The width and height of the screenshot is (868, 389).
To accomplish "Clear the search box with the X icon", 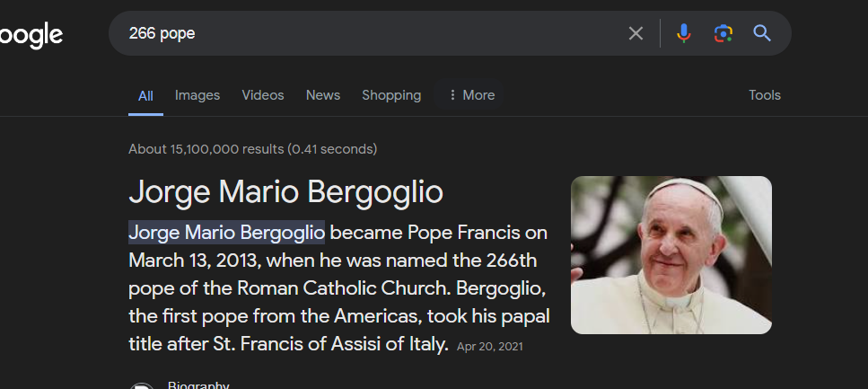I will coord(636,33).
